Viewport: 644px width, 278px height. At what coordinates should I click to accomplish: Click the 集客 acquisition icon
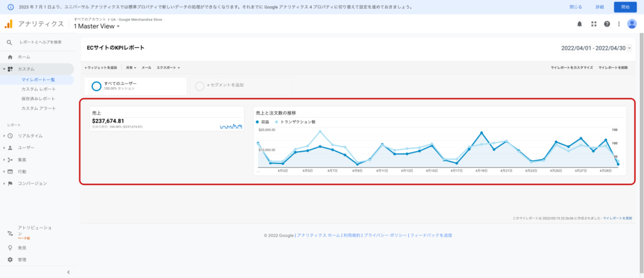point(10,160)
